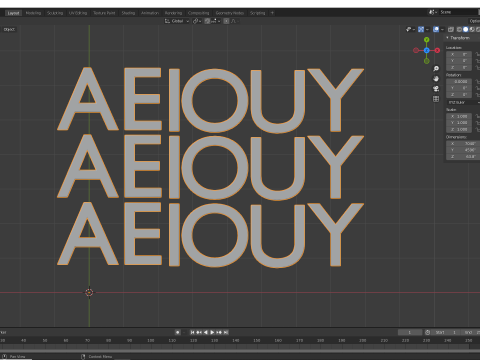This screenshot has height=360, width=480.
Task: Open the Geometry Nodes workspace
Action: coord(230,13)
